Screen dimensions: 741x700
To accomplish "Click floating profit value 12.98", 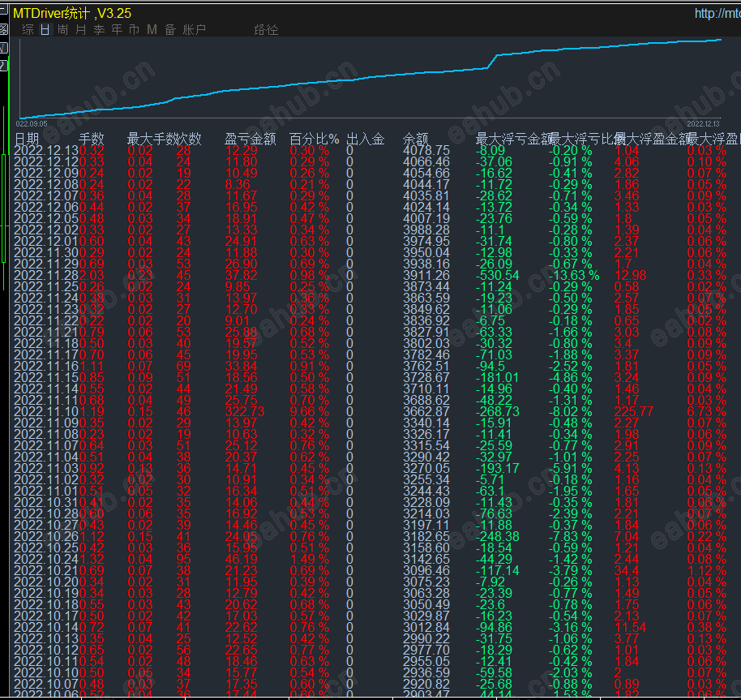I will point(630,276).
